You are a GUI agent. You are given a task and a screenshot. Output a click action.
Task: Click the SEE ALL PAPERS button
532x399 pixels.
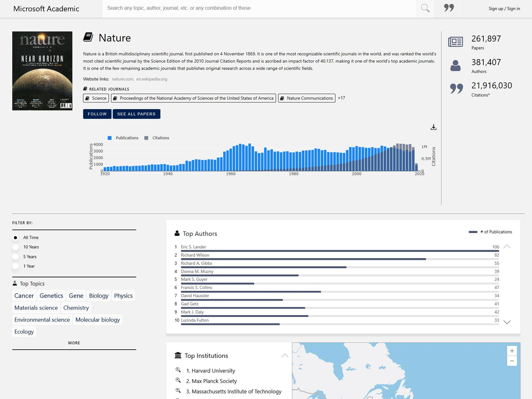[x=136, y=114]
